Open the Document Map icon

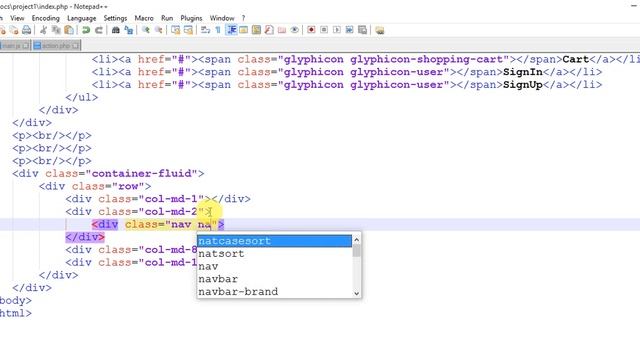pos(256,30)
